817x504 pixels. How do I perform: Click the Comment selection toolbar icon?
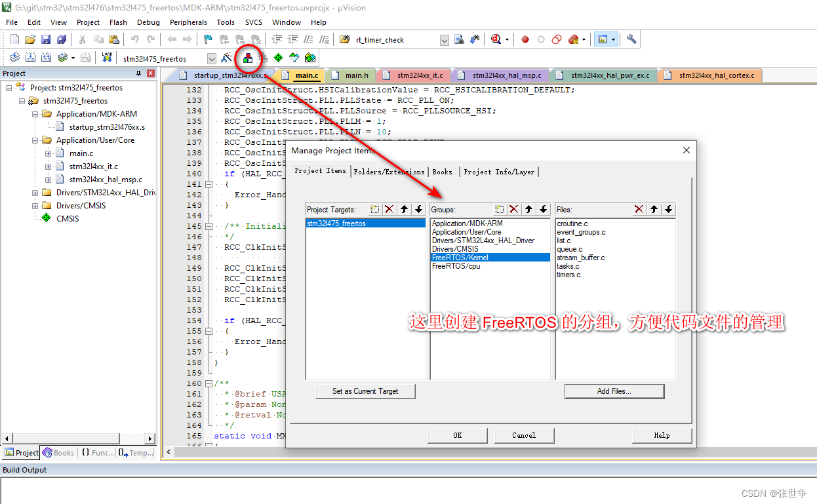(x=308, y=39)
